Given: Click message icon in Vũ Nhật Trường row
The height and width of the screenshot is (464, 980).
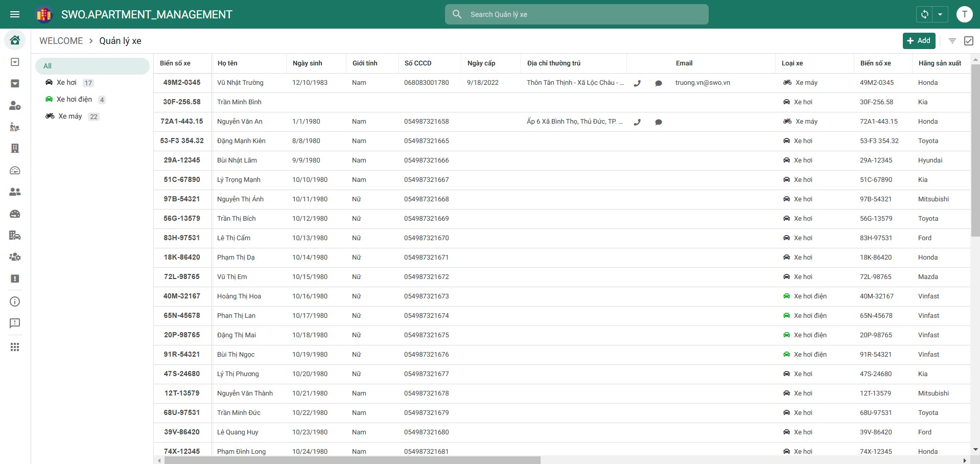Looking at the screenshot, I should pyautogui.click(x=659, y=83).
